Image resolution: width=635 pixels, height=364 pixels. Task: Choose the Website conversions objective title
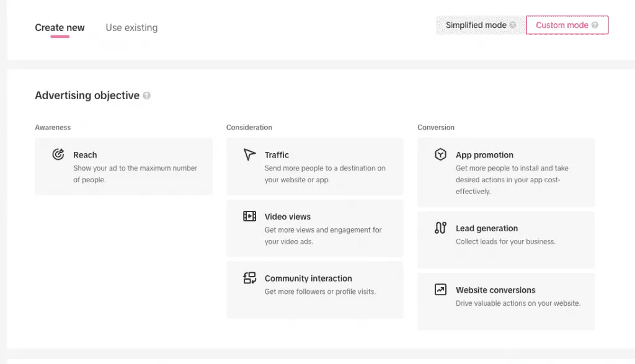(x=495, y=290)
